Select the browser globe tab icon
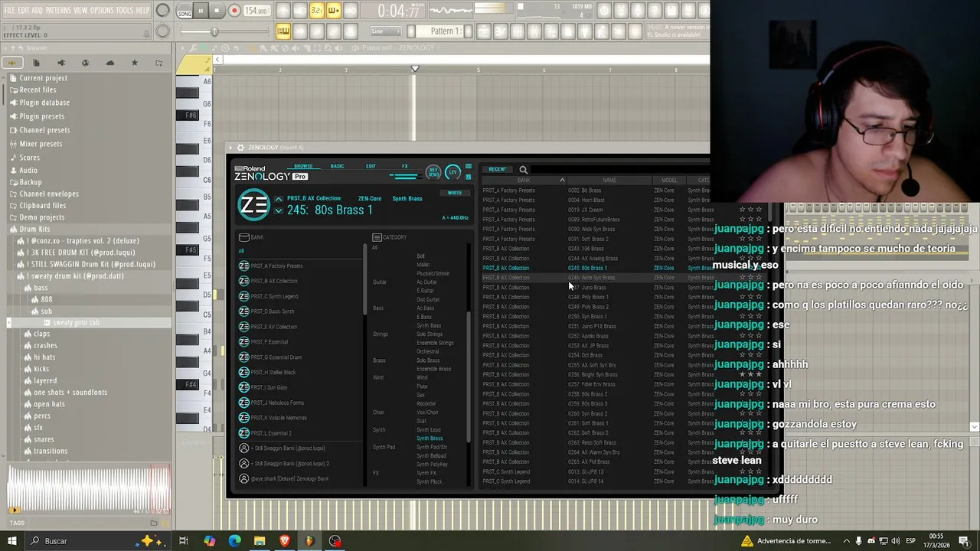Image resolution: width=980 pixels, height=551 pixels. pyautogui.click(x=85, y=63)
